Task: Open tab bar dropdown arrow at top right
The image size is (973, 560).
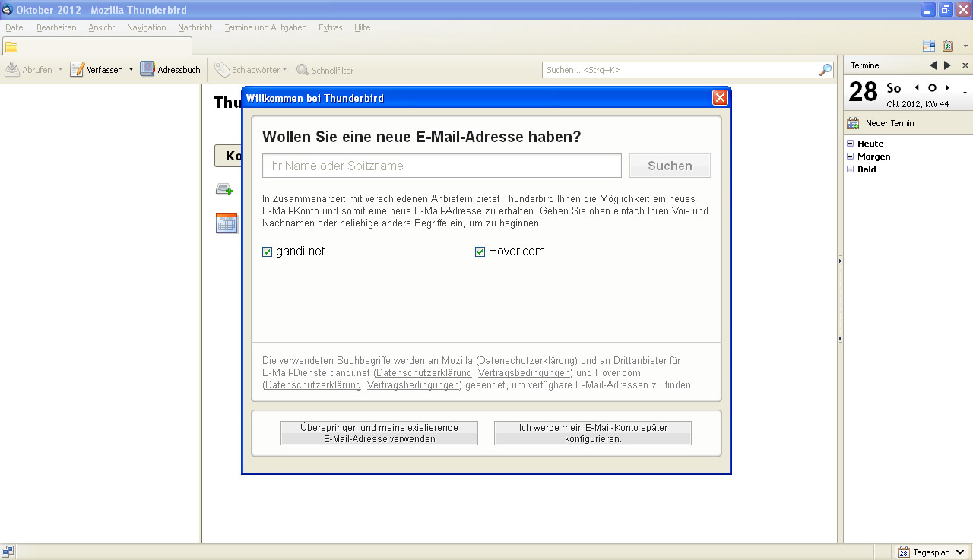Action: (x=965, y=46)
